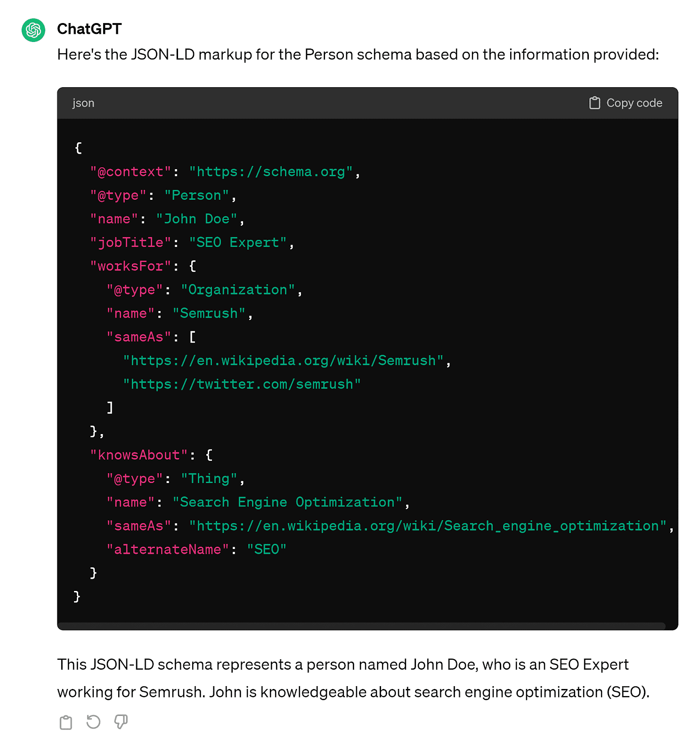Select the "knowsAbout" property in the code
700x754 pixels.
(140, 454)
